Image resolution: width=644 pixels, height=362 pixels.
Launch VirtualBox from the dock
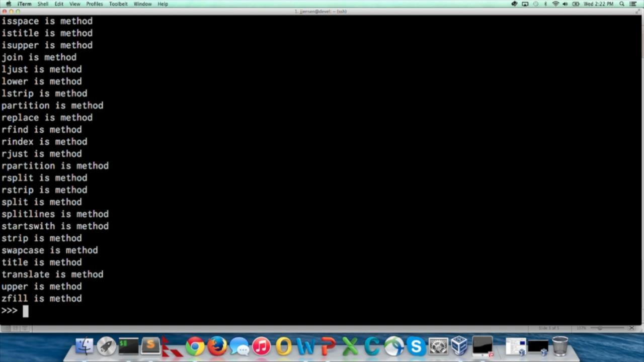click(460, 346)
